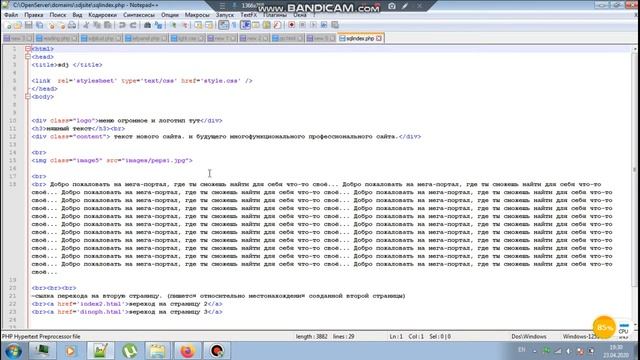
Task: Zoom in with toolbar icon
Action: coord(173,25)
